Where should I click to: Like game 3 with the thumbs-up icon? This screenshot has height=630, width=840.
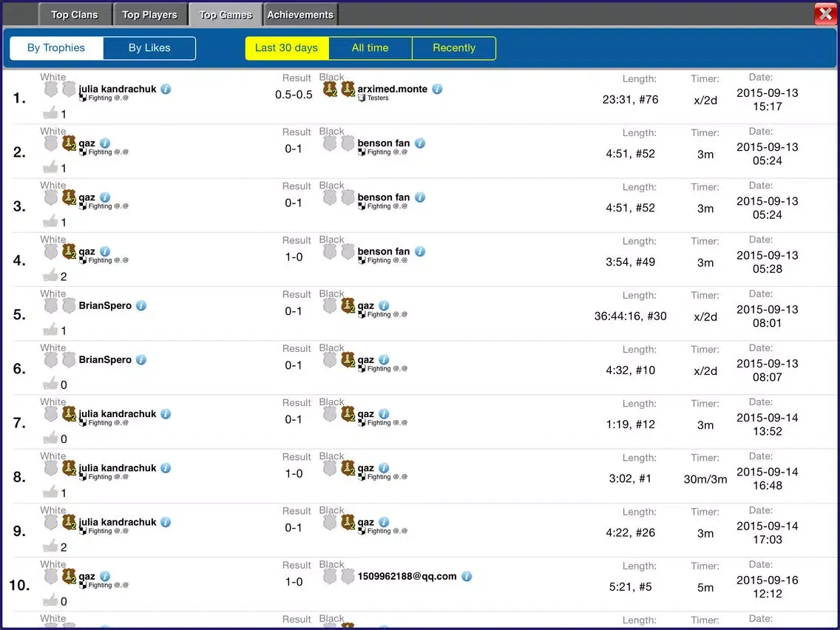tap(50, 220)
